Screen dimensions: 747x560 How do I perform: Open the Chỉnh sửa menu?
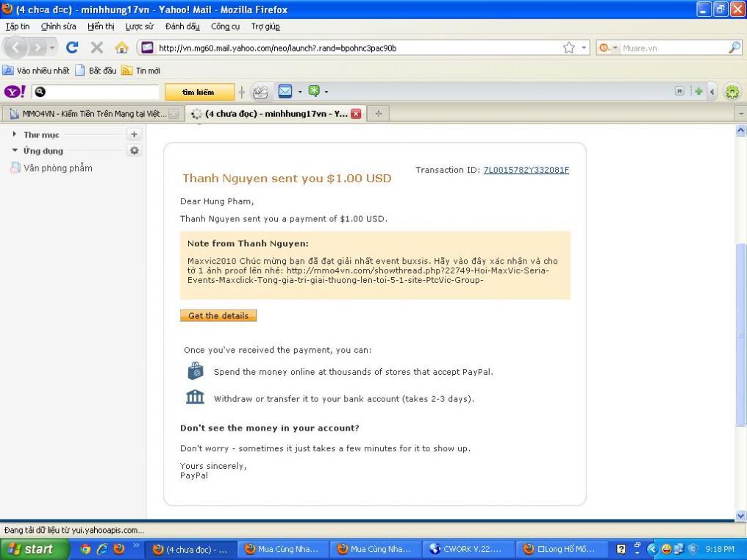point(58,26)
